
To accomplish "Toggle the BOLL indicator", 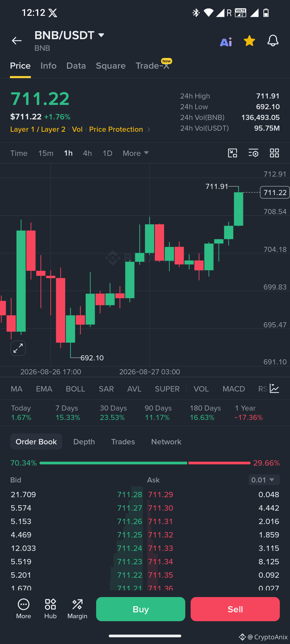I will point(75,389).
